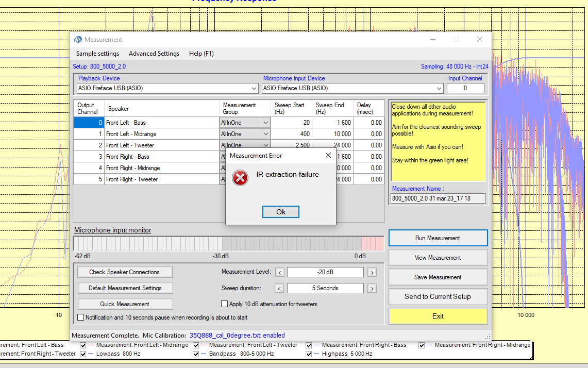Toggle Highpass 5 000 Hz legend checkbox

pyautogui.click(x=309, y=354)
